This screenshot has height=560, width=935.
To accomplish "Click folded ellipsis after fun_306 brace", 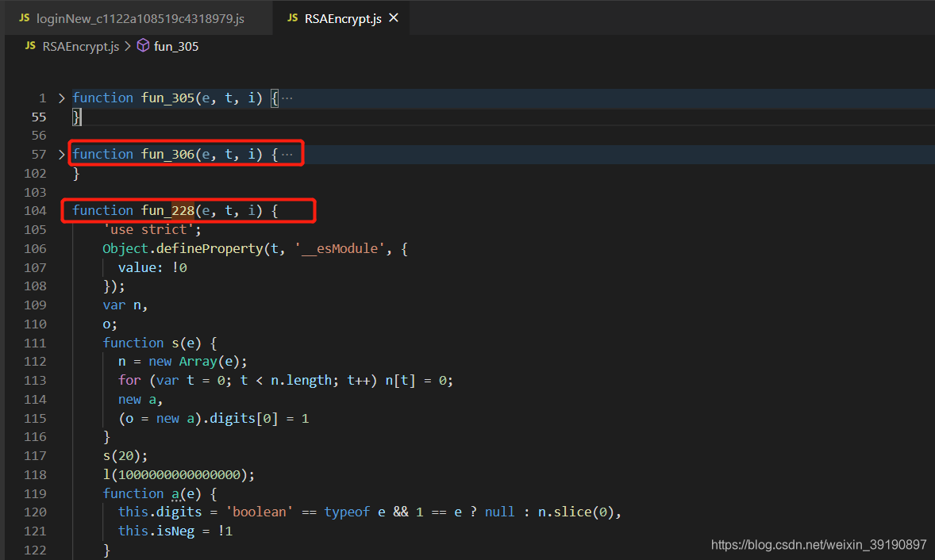I will [287, 155].
